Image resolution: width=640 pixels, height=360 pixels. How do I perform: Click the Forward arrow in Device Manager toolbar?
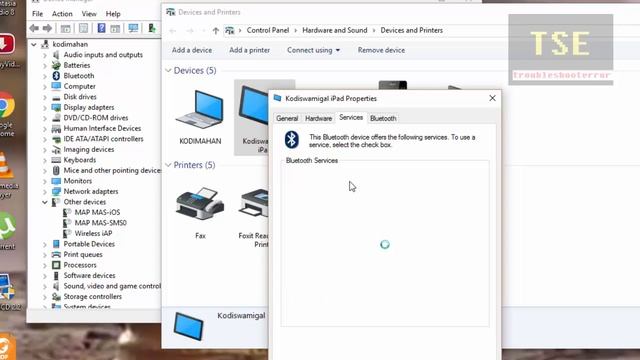[47, 28]
